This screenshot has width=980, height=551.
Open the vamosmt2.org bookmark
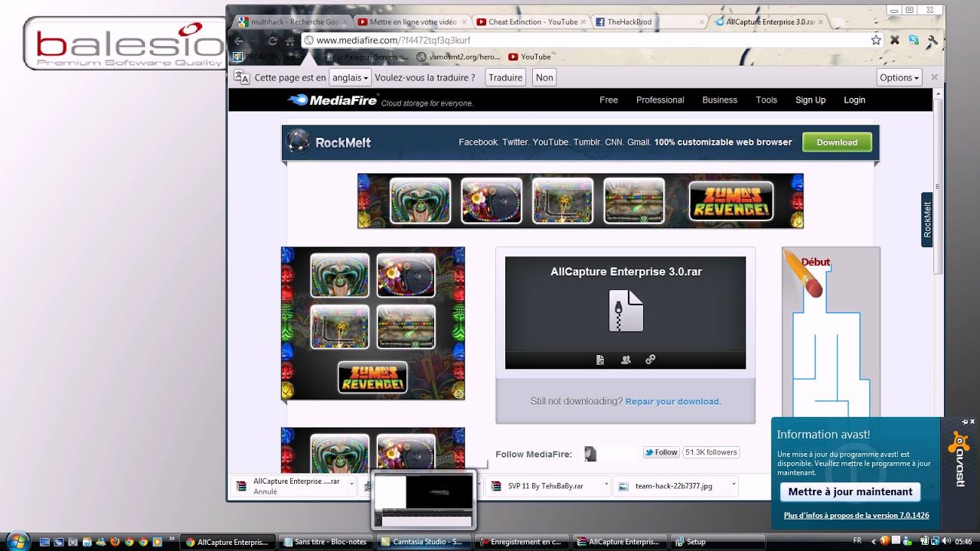459,57
